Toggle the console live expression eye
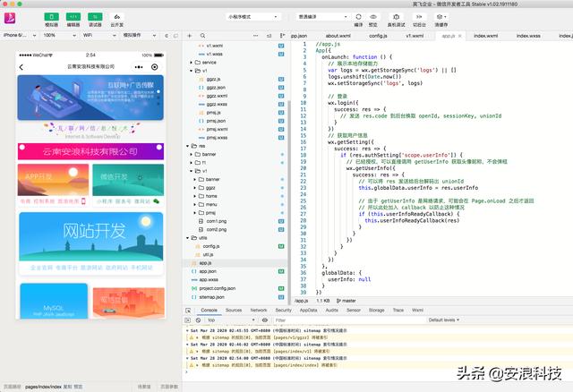 point(265,320)
